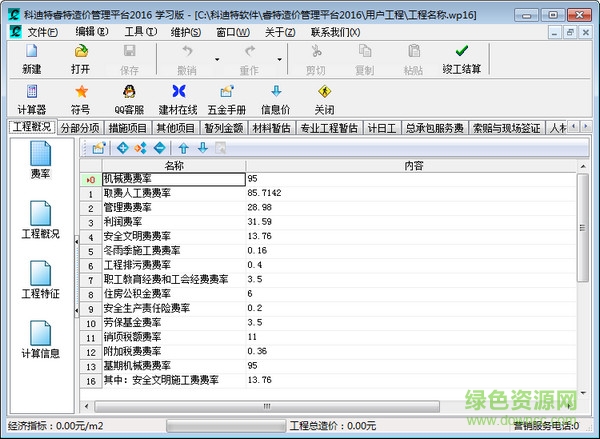
Task: Switch to the 分部分项 tab
Action: (80, 128)
